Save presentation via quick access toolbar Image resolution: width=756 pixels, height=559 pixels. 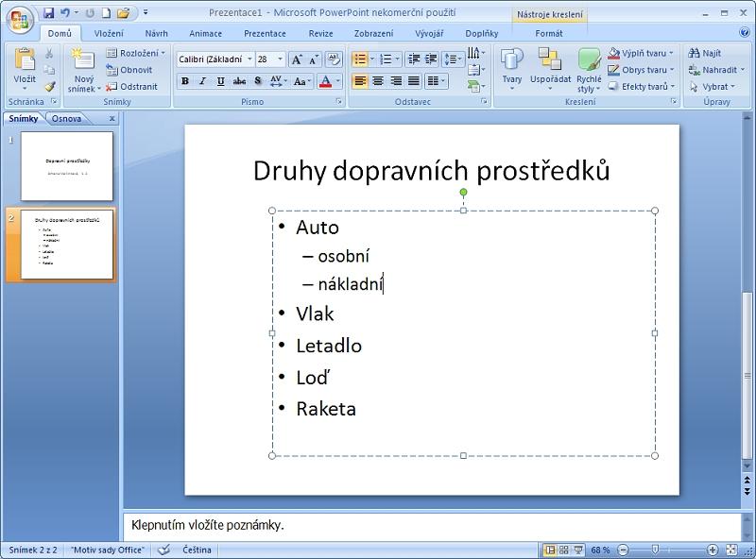point(48,12)
